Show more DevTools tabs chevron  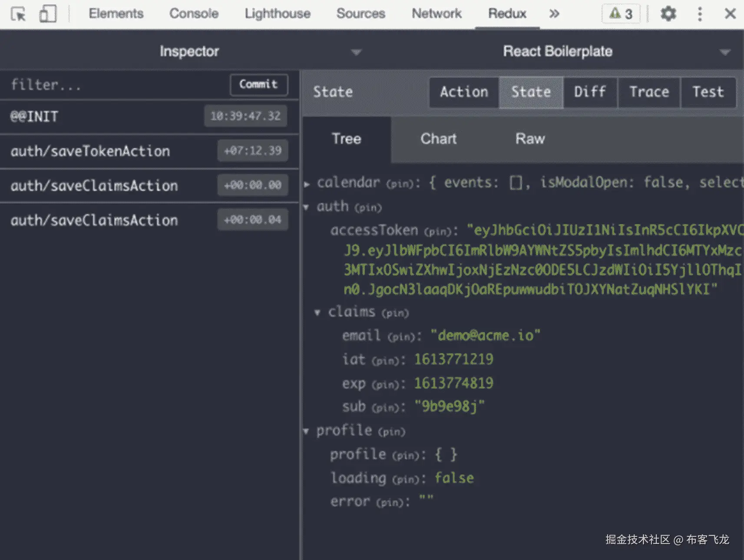click(554, 14)
